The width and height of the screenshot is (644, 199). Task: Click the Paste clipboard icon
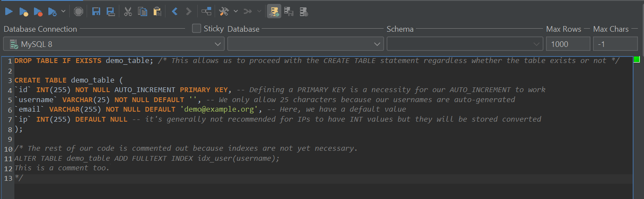[x=157, y=11]
